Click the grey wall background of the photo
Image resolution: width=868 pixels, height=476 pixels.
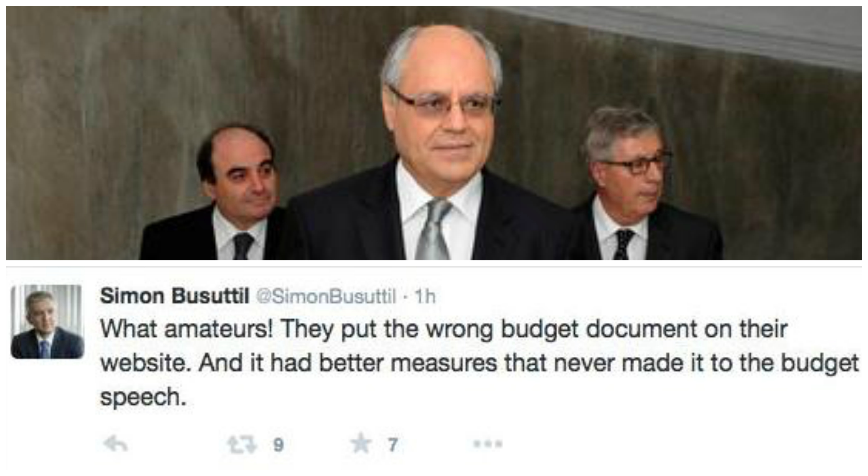pyautogui.click(x=101, y=101)
